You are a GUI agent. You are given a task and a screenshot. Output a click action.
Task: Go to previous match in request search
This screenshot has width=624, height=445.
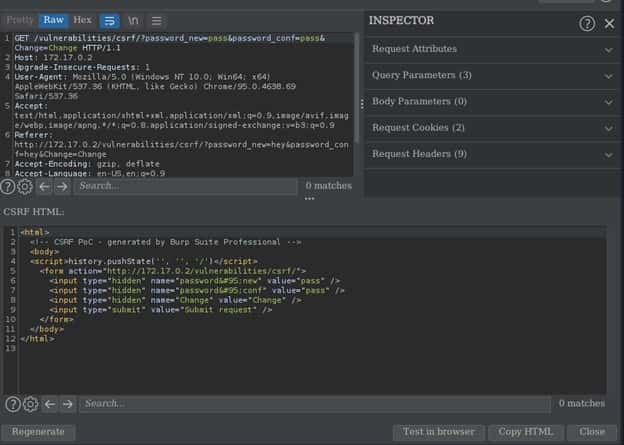coord(45,186)
